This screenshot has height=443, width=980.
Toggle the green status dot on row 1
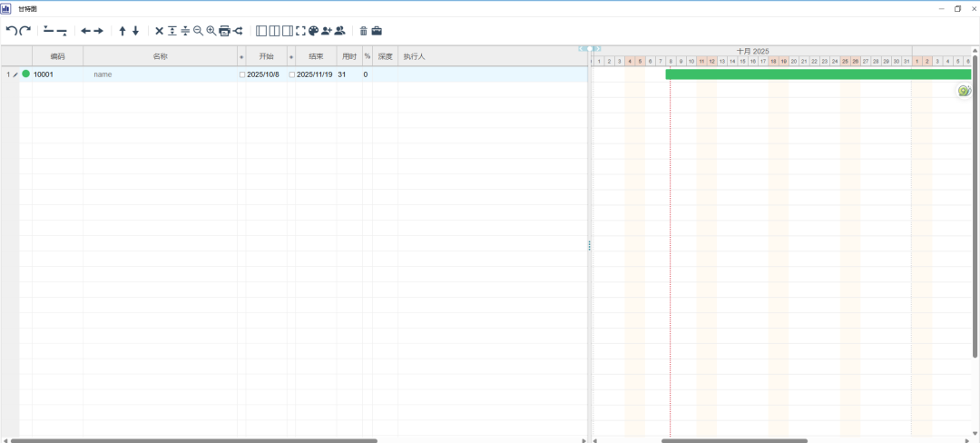(25, 74)
